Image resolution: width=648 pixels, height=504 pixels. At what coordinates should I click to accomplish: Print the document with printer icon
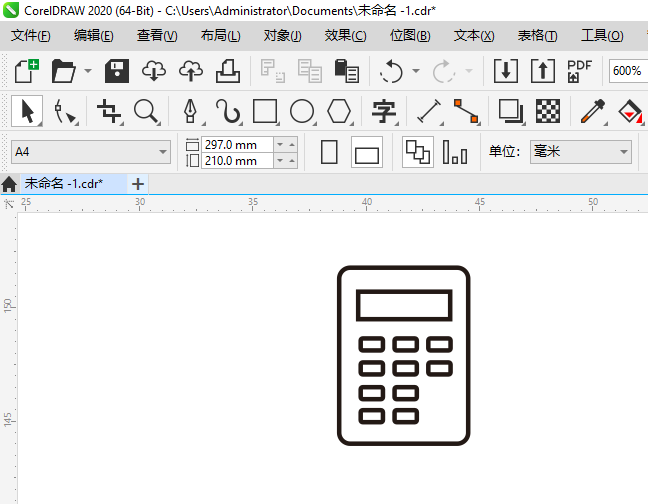228,71
